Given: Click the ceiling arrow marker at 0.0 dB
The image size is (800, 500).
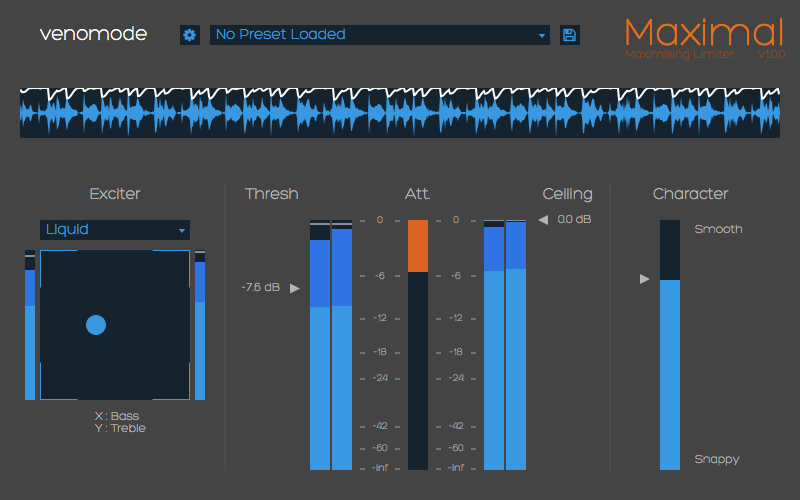Looking at the screenshot, I should click(x=543, y=220).
